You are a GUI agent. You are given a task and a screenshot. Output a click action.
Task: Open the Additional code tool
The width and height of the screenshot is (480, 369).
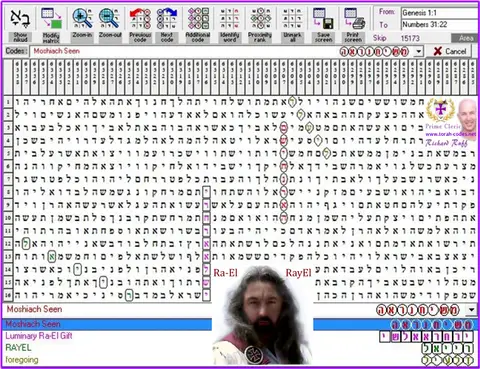tap(198, 25)
